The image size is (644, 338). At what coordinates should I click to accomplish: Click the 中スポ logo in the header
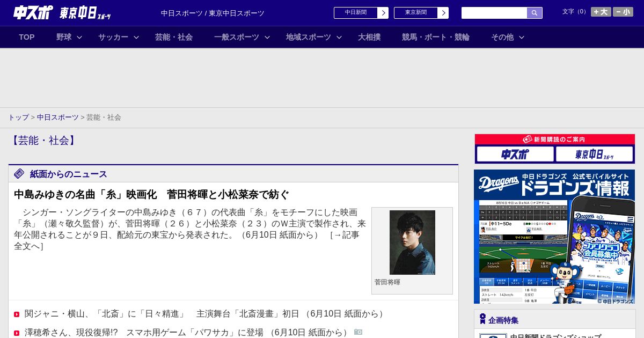pos(33,12)
